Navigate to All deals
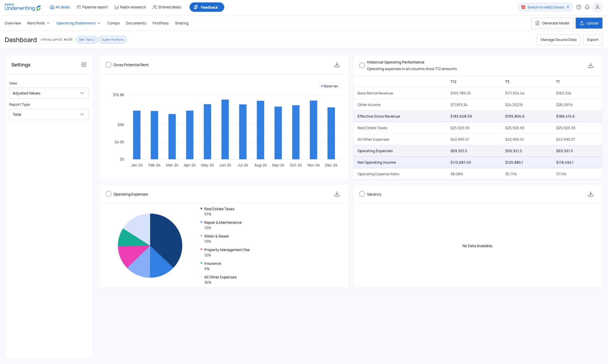 60,7
